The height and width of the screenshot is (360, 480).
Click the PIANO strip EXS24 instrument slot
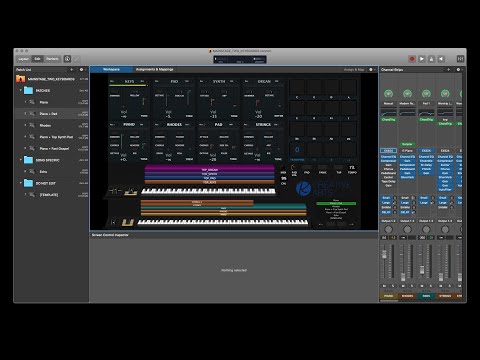coord(388,151)
